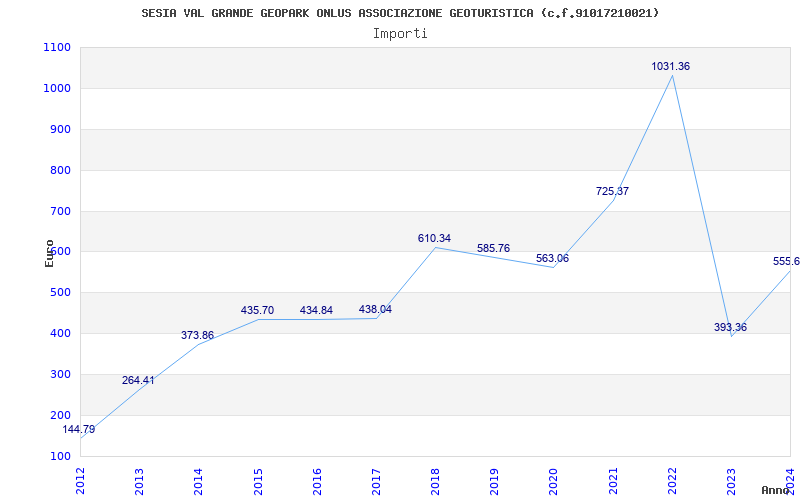Click the 725.37 data label

(612, 191)
